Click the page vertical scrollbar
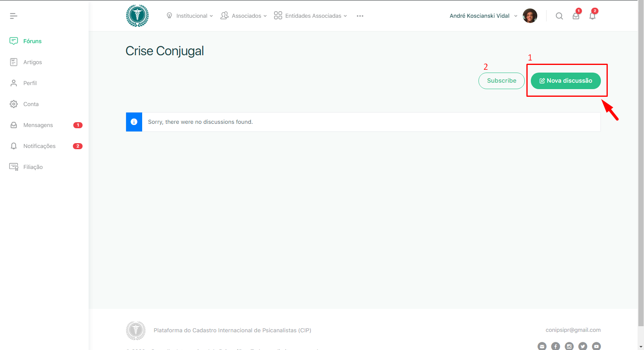 (x=641, y=161)
